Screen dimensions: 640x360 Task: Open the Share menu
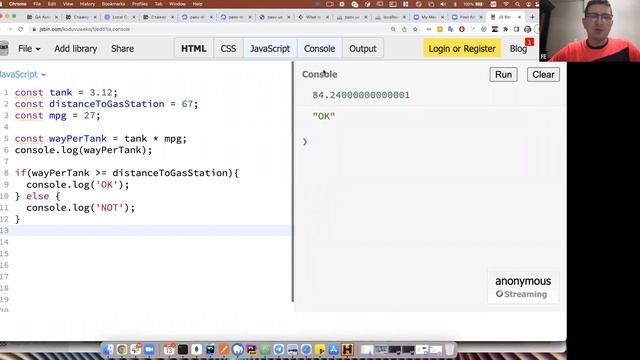(x=122, y=49)
